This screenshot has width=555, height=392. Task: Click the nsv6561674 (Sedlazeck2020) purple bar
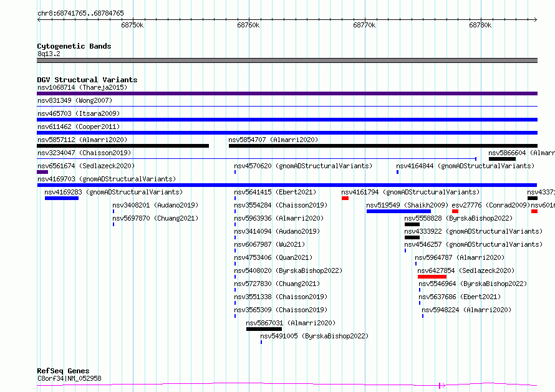(x=42, y=172)
